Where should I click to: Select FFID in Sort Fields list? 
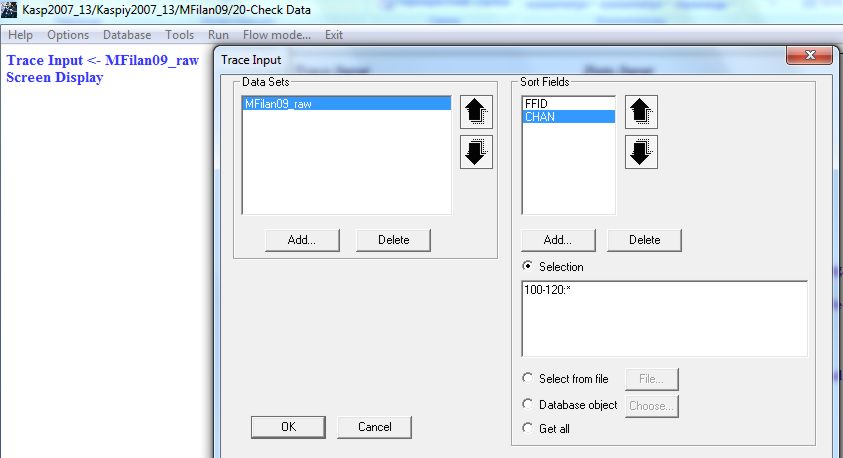[568, 104]
